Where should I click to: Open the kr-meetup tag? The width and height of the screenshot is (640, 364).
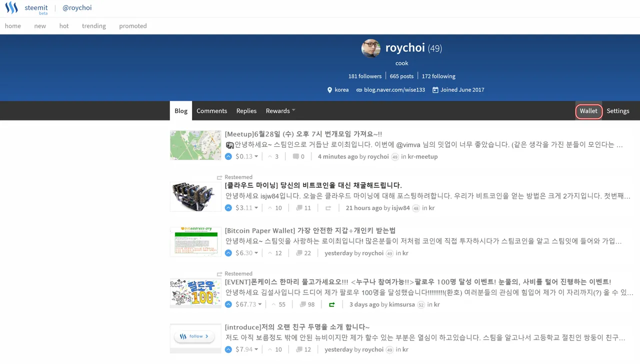pyautogui.click(x=422, y=156)
